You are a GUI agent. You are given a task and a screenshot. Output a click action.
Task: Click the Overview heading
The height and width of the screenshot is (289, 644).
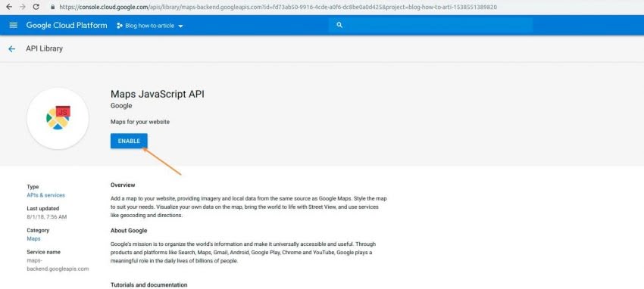[123, 185]
